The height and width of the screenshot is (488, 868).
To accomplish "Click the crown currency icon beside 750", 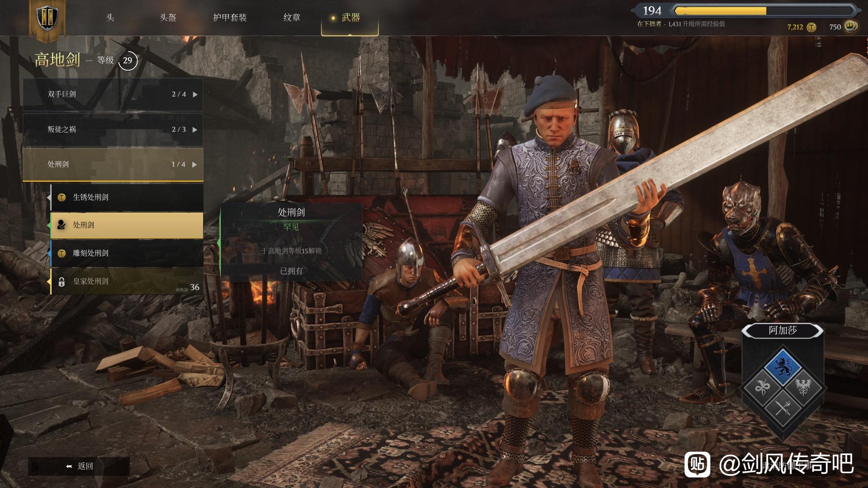I will point(851,26).
